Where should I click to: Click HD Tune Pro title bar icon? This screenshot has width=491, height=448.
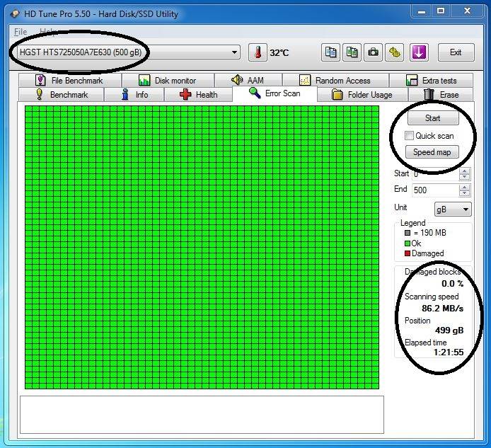(x=15, y=13)
